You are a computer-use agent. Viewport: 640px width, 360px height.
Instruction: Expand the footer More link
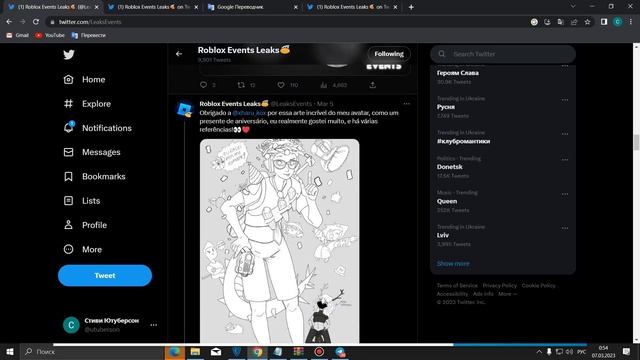pyautogui.click(x=507, y=294)
